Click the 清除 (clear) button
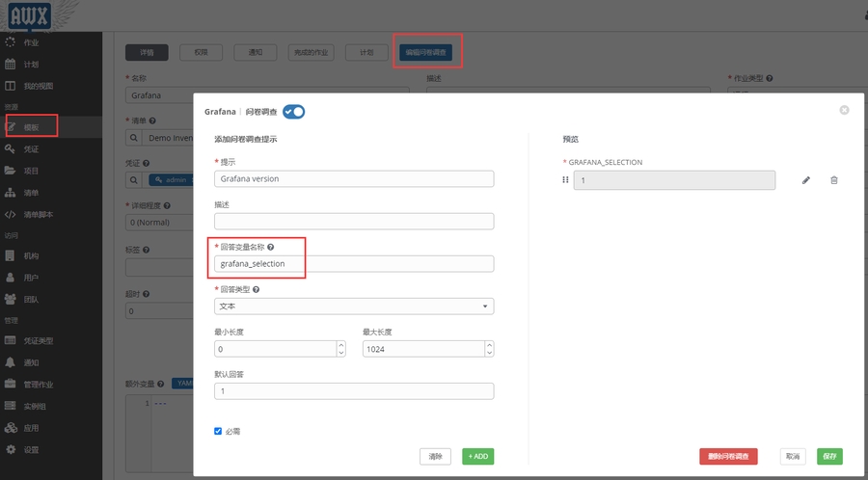The image size is (868, 480). 435,456
